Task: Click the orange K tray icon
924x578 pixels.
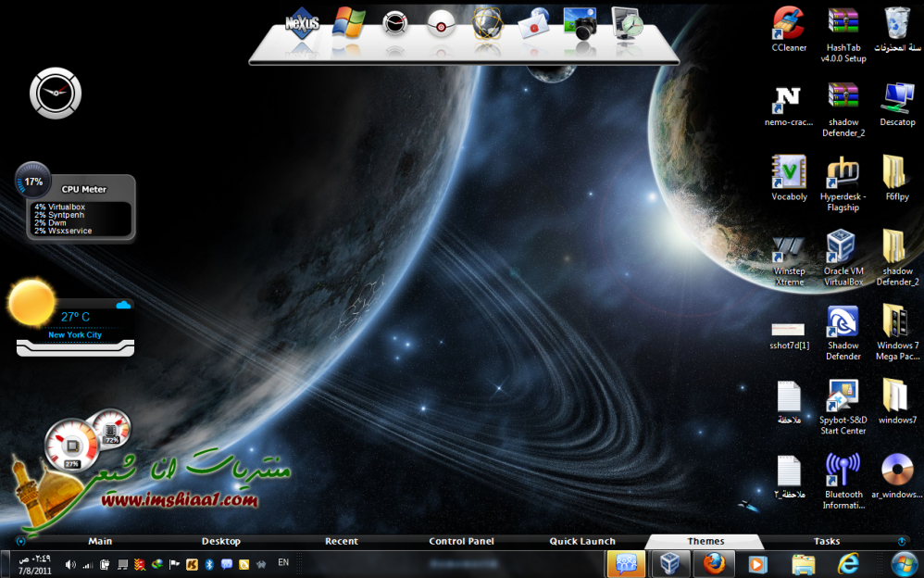Action: click(192, 564)
